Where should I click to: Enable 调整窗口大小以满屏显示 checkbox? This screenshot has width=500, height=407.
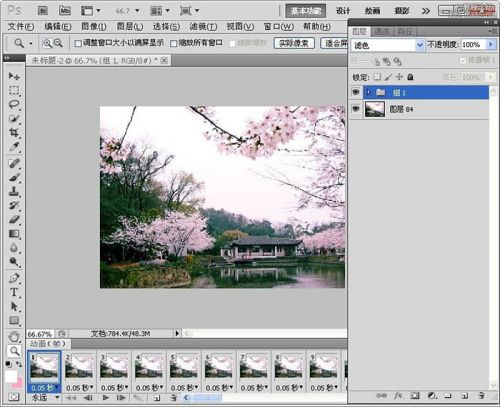pyautogui.click(x=78, y=43)
